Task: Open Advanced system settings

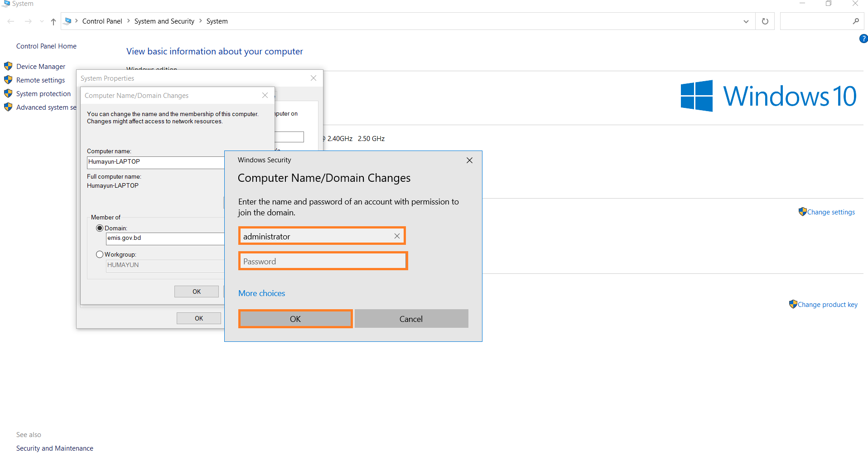Action: click(46, 107)
